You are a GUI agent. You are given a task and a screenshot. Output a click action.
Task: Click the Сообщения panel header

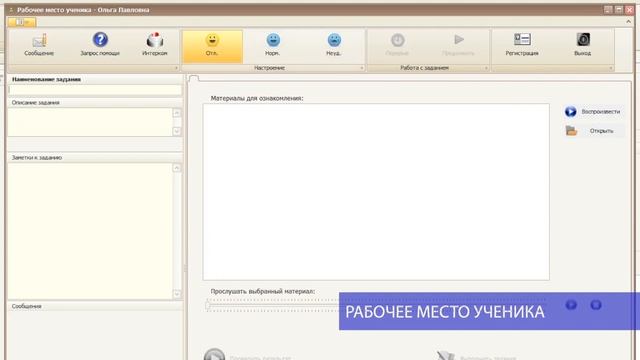coord(95,306)
